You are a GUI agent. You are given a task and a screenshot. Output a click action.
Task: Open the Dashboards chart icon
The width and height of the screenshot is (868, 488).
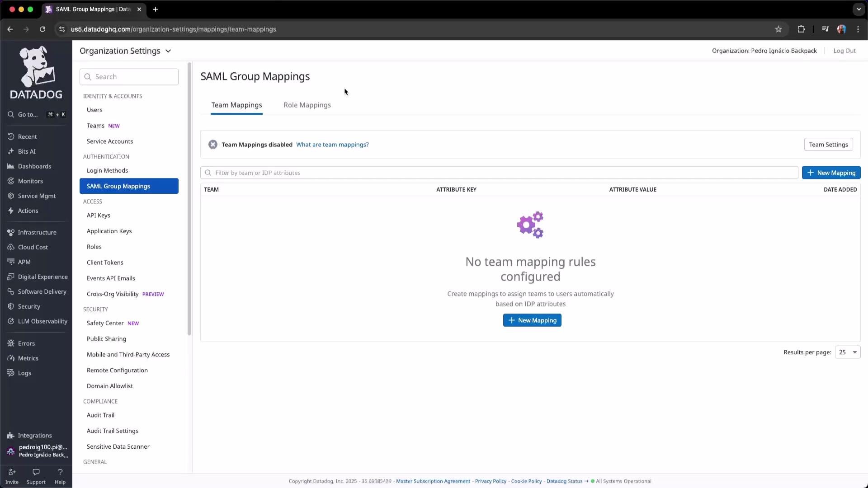pyautogui.click(x=11, y=166)
